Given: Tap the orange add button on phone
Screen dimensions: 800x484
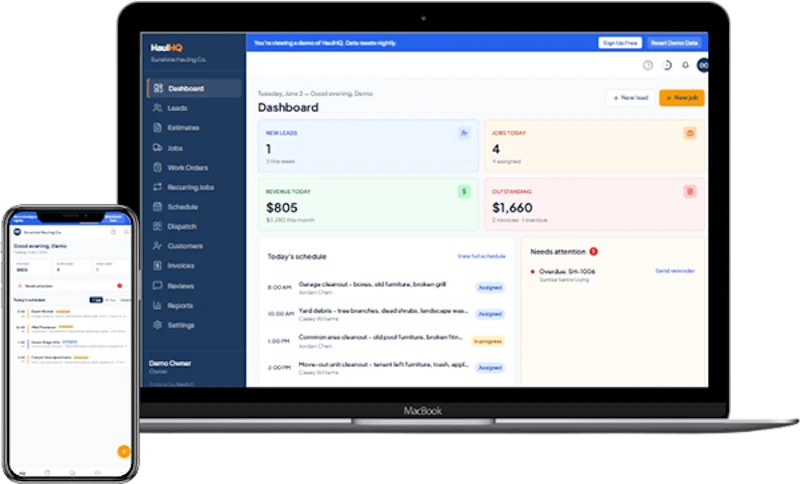Looking at the screenshot, I should (123, 451).
